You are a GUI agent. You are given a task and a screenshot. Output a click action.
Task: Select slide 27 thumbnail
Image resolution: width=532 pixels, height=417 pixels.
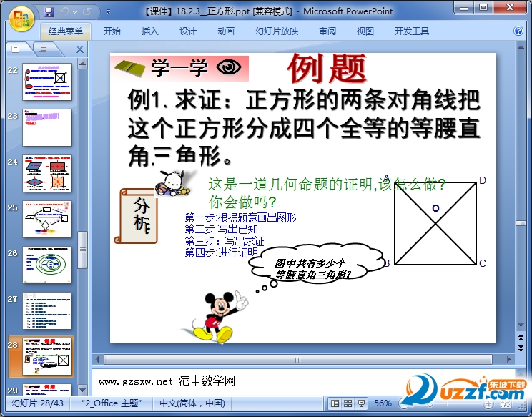point(46,311)
